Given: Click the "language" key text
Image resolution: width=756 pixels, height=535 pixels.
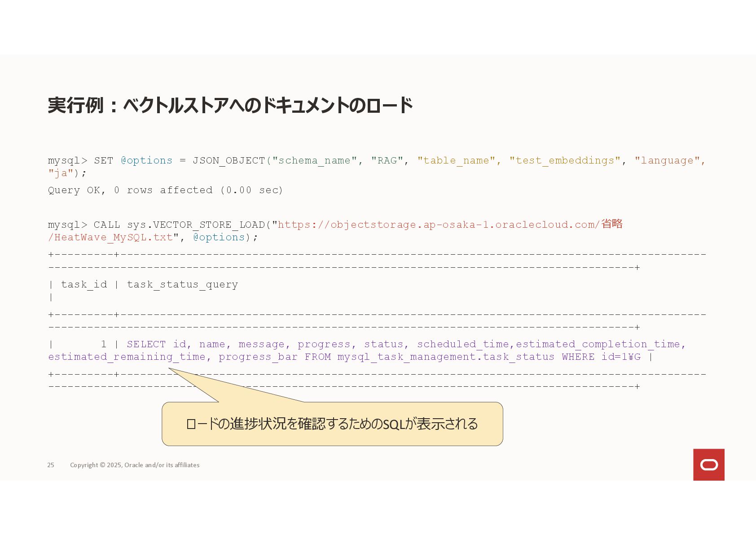Looking at the screenshot, I should (x=667, y=160).
